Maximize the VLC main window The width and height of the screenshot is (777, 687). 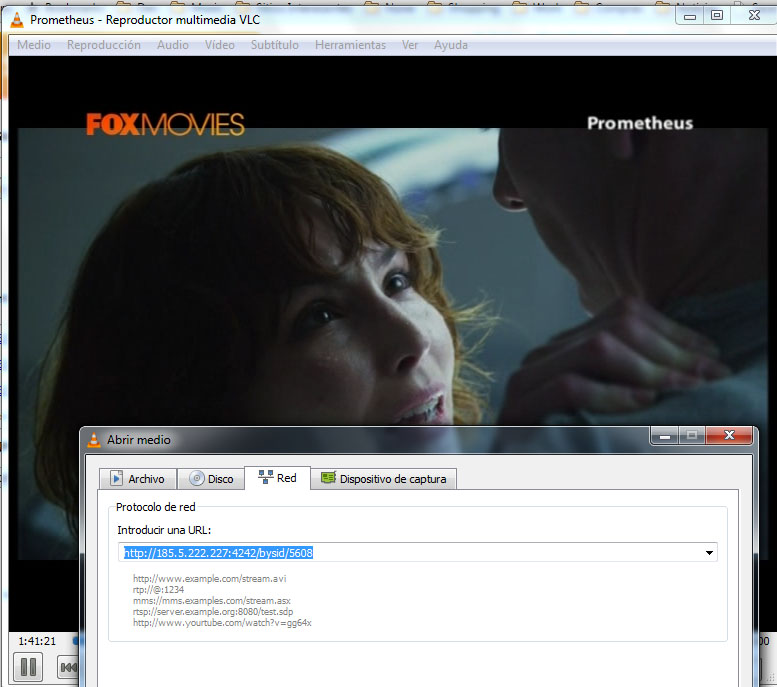[717, 15]
